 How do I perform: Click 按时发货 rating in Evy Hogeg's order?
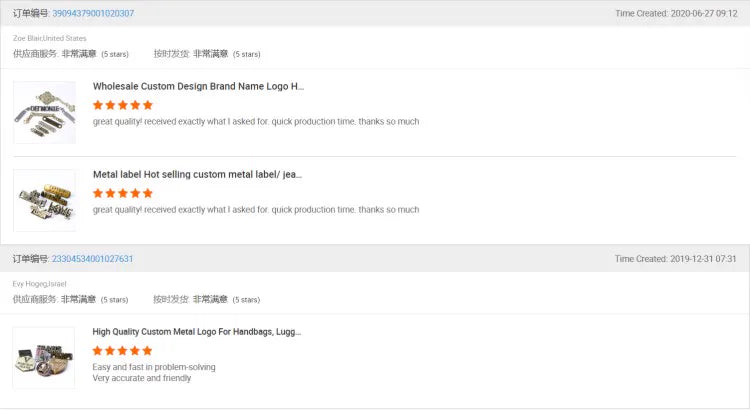(x=207, y=299)
